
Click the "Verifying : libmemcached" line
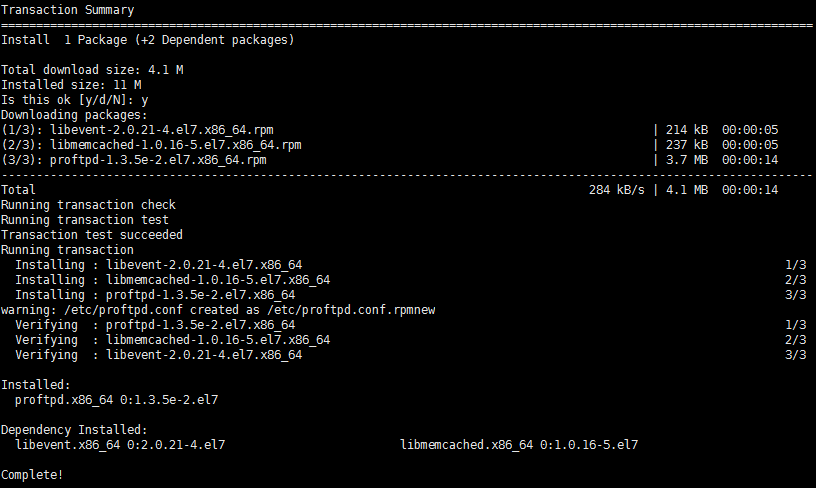tap(172, 340)
